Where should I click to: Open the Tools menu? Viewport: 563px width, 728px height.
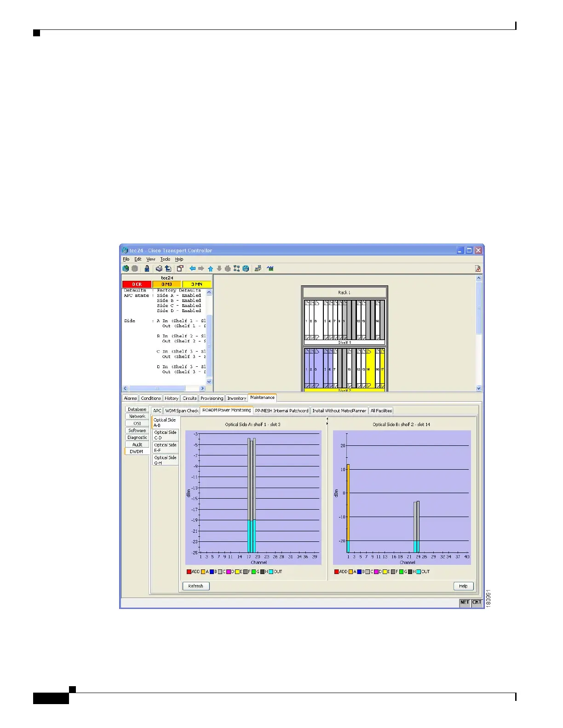pos(165,259)
